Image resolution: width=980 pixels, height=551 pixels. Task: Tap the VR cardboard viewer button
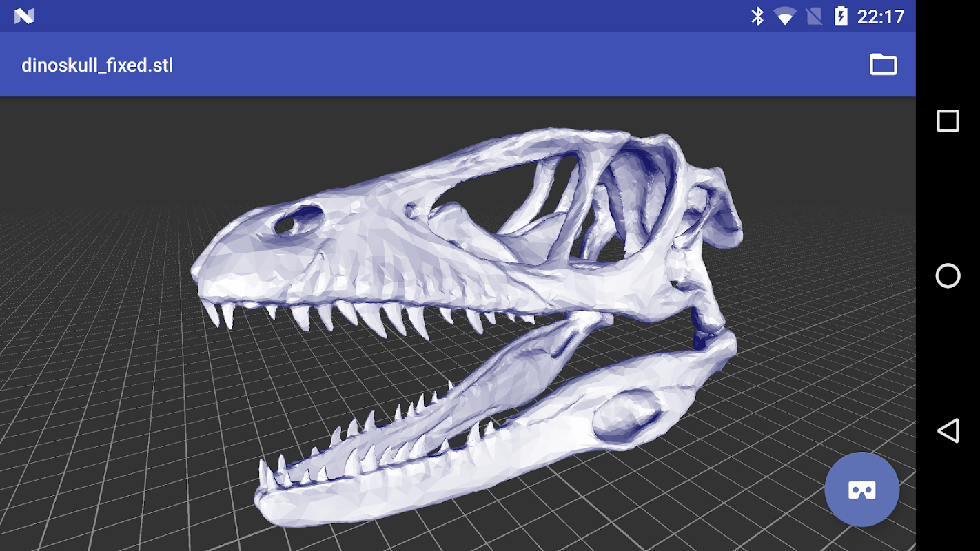[861, 490]
